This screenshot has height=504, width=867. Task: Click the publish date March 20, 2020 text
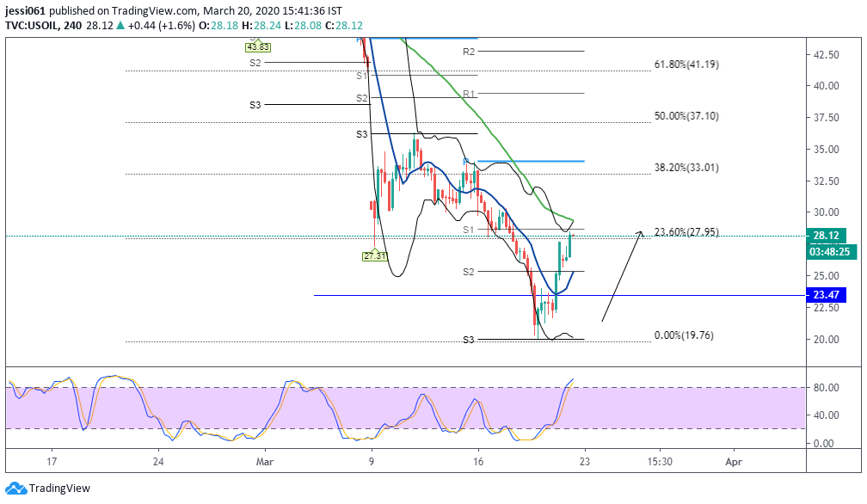[241, 10]
